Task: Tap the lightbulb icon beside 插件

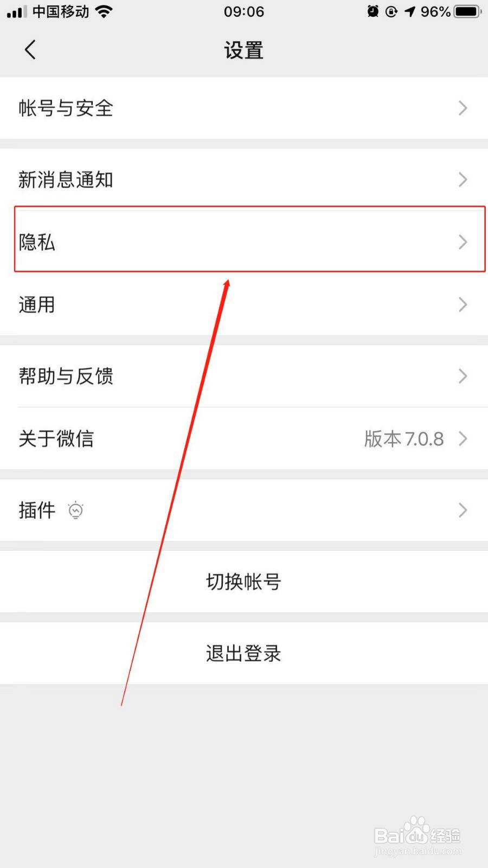Action: tap(76, 510)
